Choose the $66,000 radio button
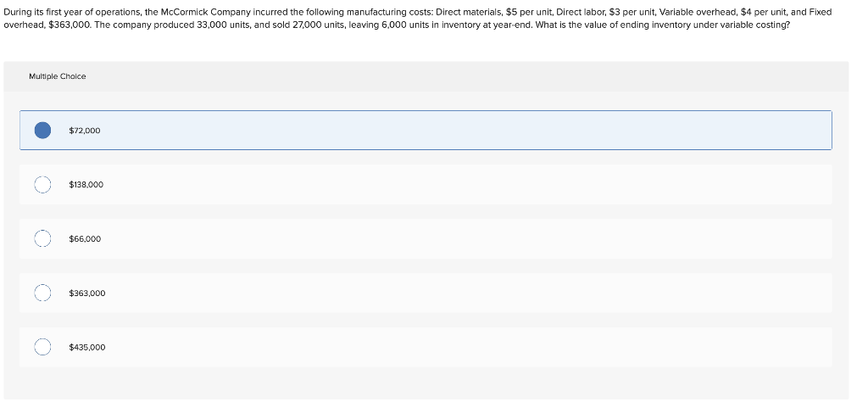The image size is (868, 419). tap(42, 239)
